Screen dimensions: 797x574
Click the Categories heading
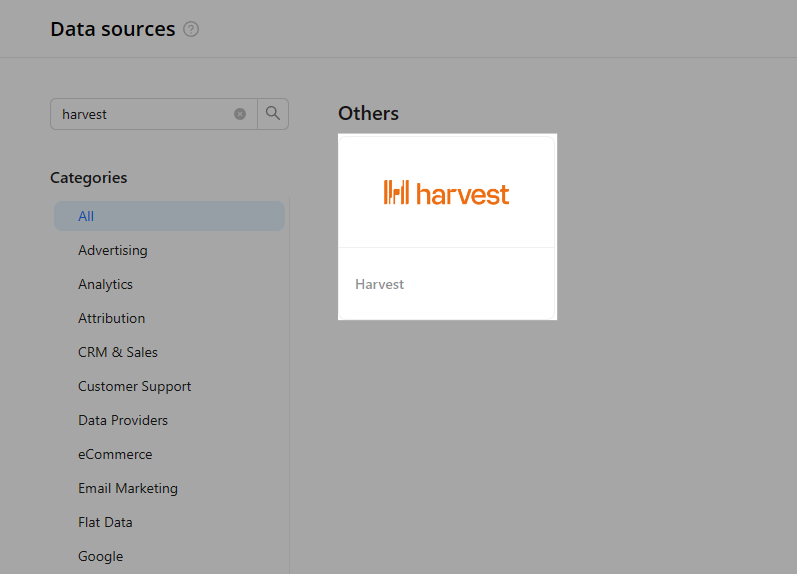tap(88, 178)
